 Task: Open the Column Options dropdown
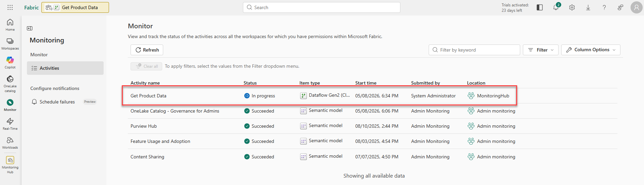click(x=591, y=50)
